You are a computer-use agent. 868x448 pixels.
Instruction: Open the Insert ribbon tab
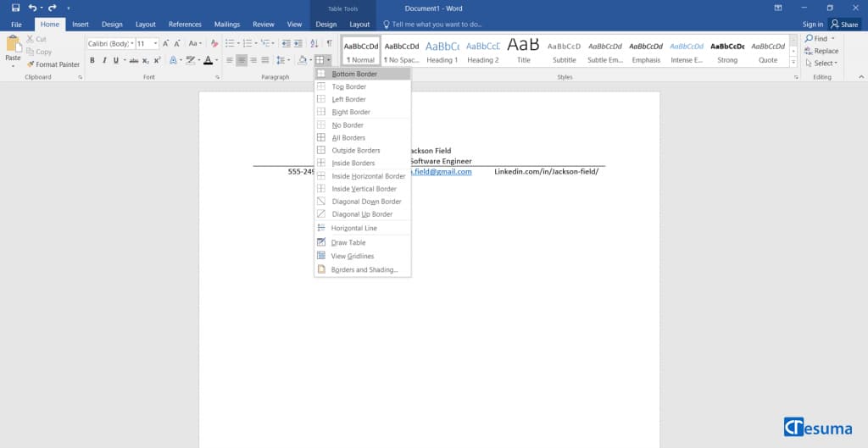point(81,25)
